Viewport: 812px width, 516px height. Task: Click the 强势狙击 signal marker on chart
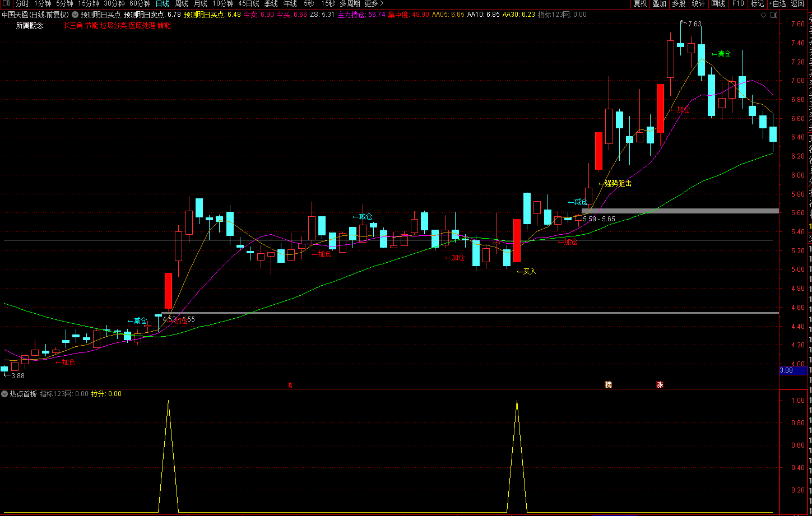click(x=618, y=183)
